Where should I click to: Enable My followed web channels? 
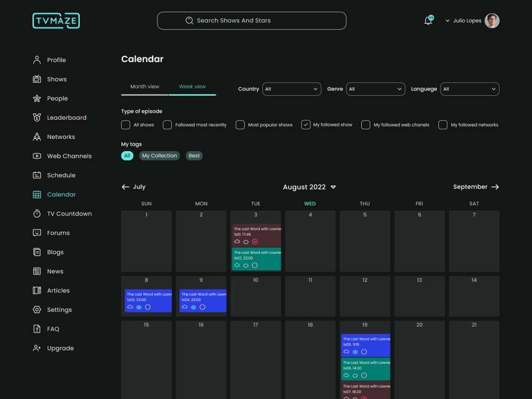click(x=365, y=125)
